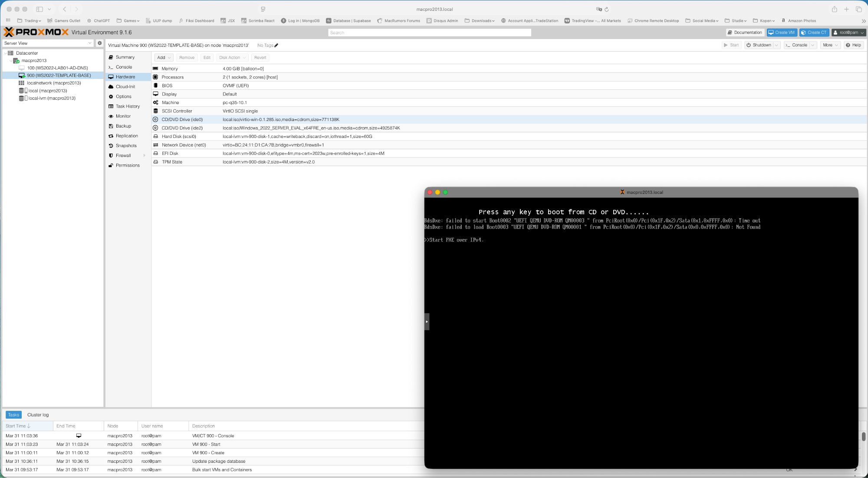
Task: Click the Proxmox logo
Action: point(36,32)
